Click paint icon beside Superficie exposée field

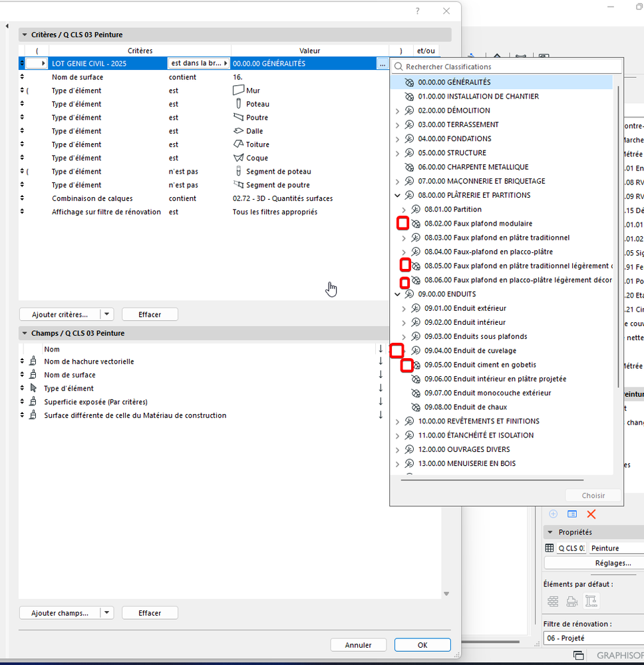33,401
